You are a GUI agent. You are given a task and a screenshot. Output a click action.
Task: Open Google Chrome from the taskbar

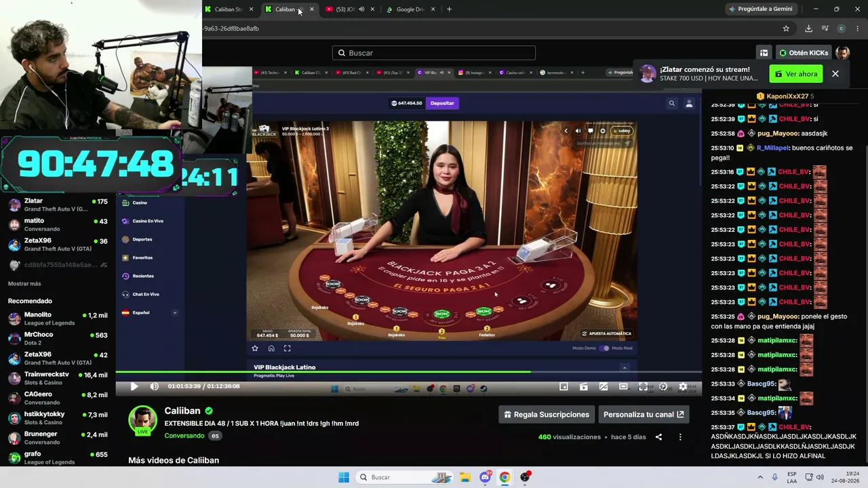click(x=505, y=477)
